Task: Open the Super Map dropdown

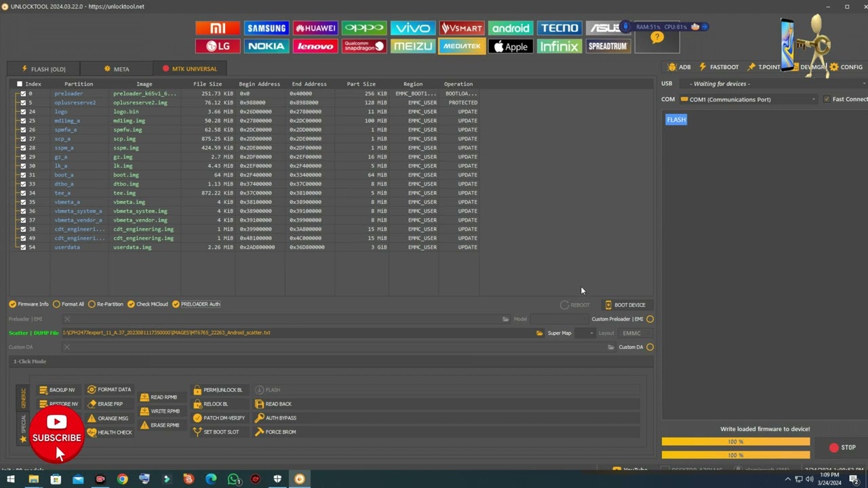Action: [x=585, y=333]
